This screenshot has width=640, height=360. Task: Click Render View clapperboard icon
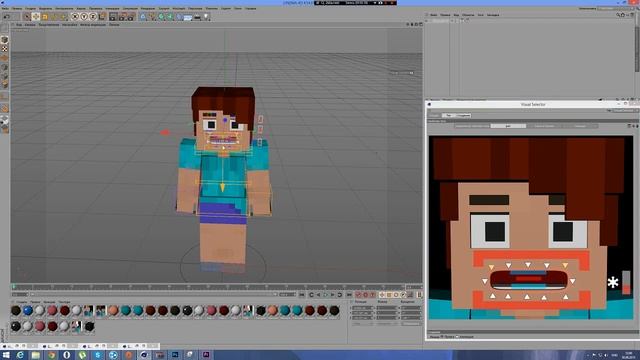(x=113, y=17)
